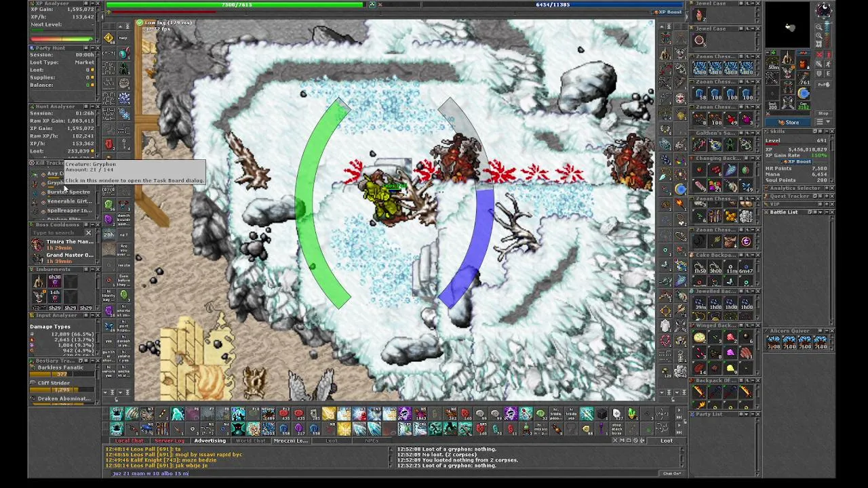The image size is (868, 488).
Task: Click the 6h38 imbuement icon
Action: click(x=55, y=281)
